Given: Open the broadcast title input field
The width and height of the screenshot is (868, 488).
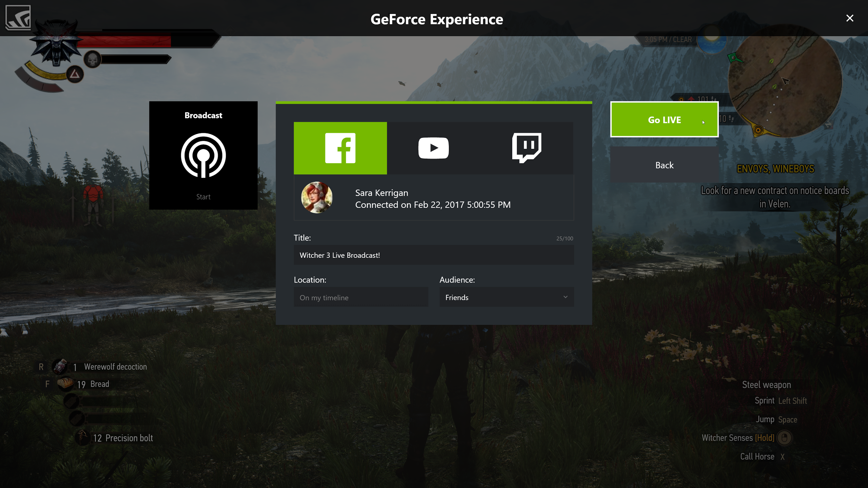Looking at the screenshot, I should click(434, 255).
